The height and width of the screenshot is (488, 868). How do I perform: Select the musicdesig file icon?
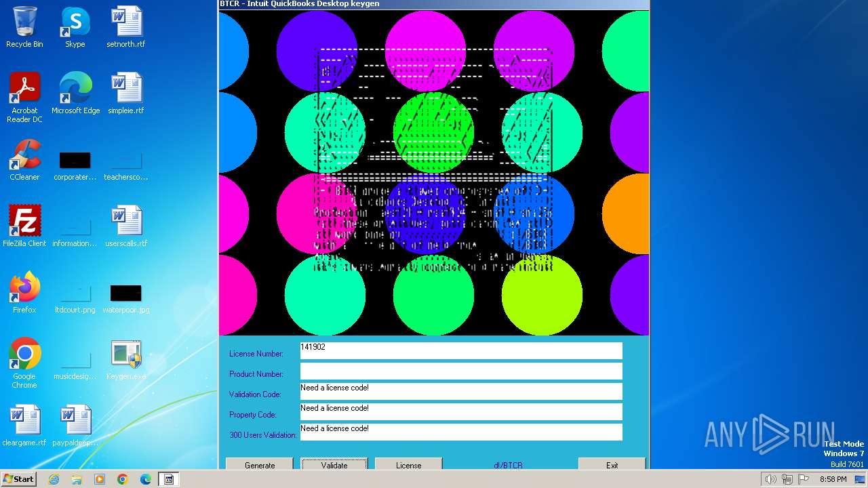pos(75,365)
